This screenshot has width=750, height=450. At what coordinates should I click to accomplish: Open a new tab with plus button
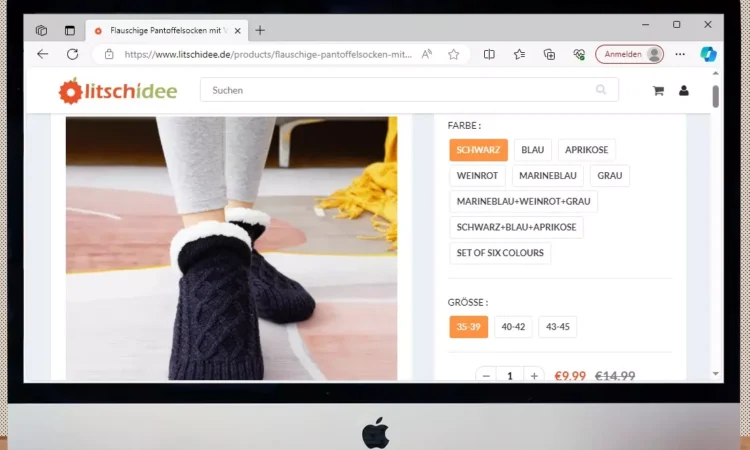[x=260, y=31]
